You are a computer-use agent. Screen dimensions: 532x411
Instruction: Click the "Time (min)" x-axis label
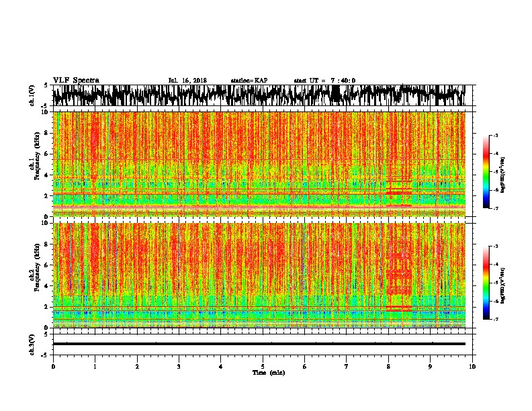[x=269, y=373]
